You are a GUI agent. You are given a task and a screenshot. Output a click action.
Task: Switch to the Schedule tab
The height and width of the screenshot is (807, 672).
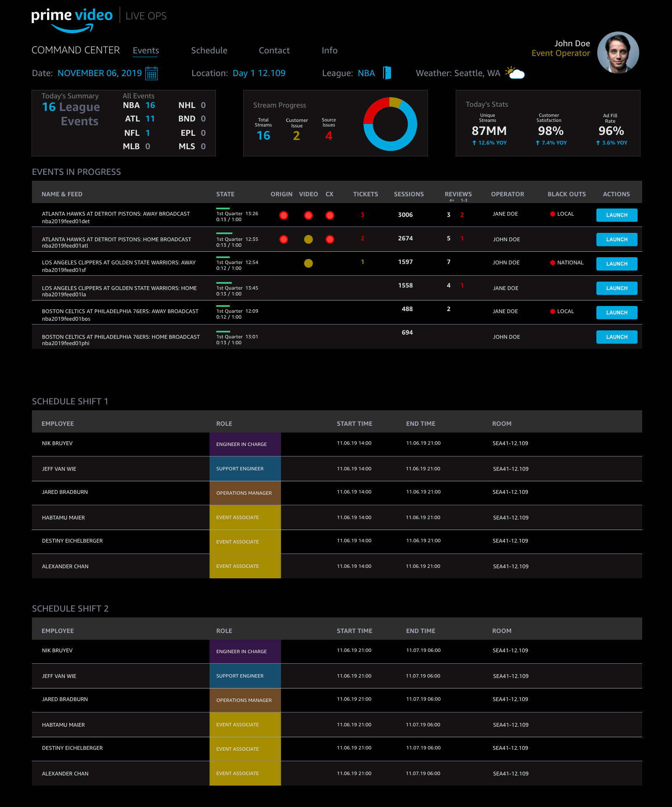click(x=209, y=50)
